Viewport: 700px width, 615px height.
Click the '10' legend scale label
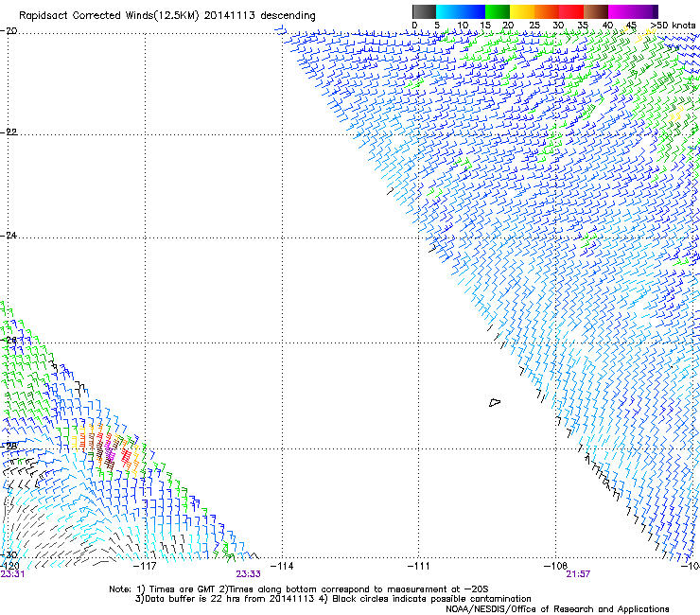pos(463,25)
